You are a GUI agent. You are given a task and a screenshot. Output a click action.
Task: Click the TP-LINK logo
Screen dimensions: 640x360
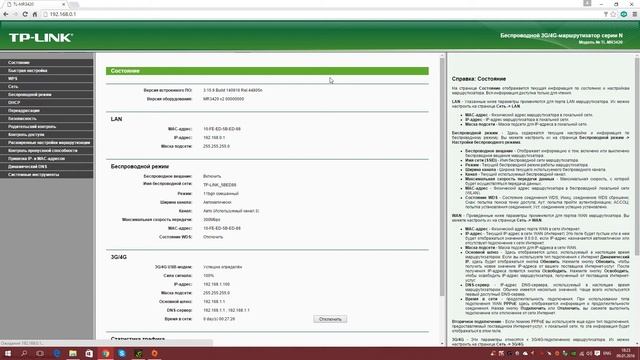point(41,38)
